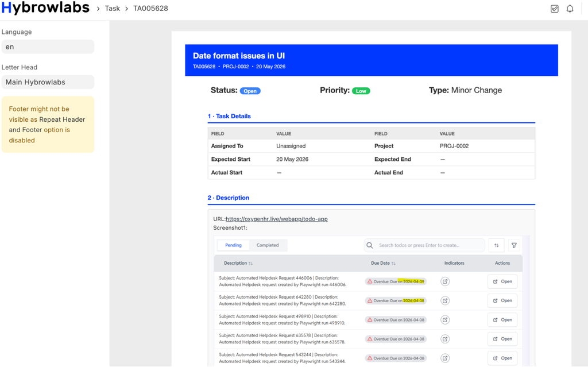Click the Date format issues in UI title
Viewport: 588px width, 367px height.
pyautogui.click(x=238, y=56)
